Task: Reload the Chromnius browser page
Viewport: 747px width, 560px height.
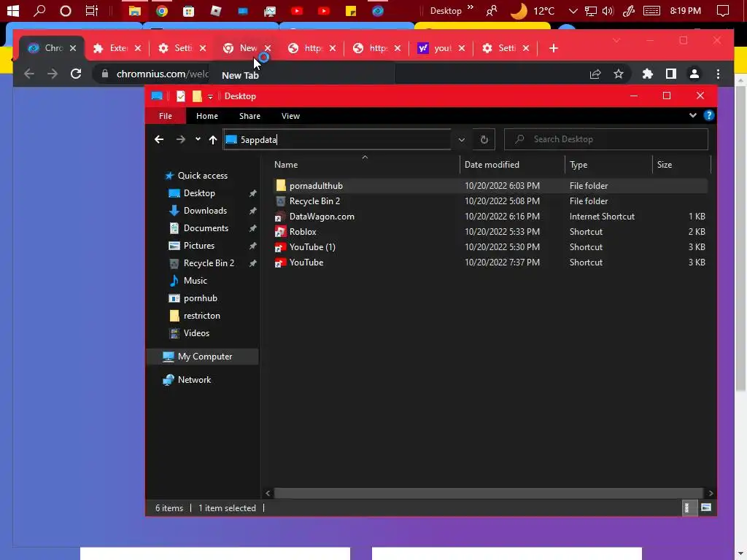Action: tap(76, 74)
